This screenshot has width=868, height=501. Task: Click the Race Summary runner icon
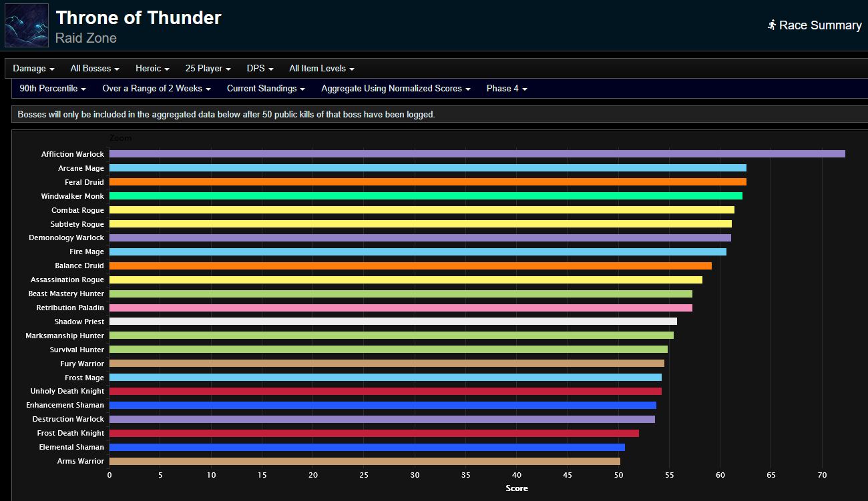772,25
